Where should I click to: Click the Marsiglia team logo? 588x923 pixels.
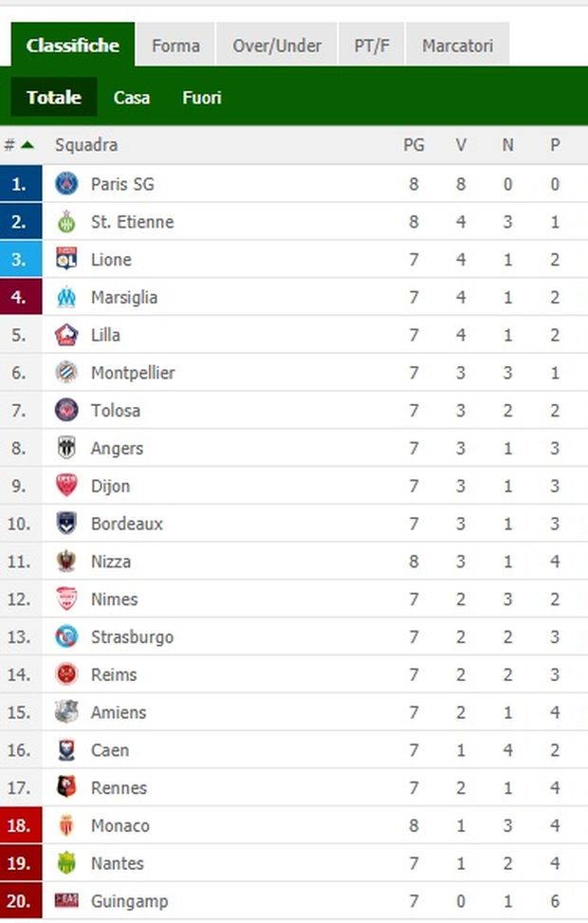(66, 297)
